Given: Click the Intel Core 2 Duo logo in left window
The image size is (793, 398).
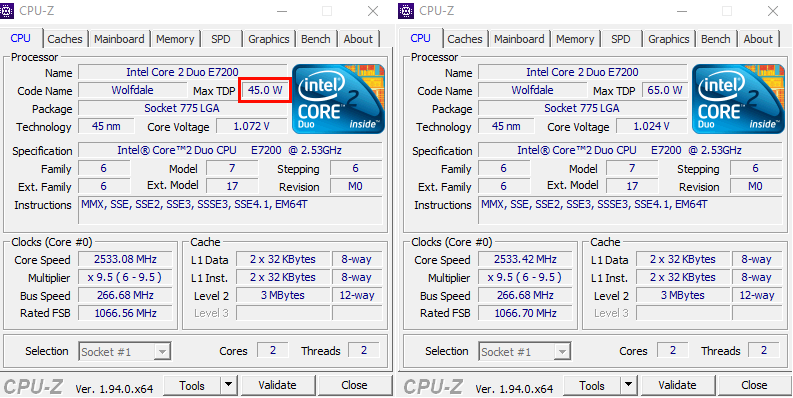Looking at the screenshot, I should click(x=338, y=99).
